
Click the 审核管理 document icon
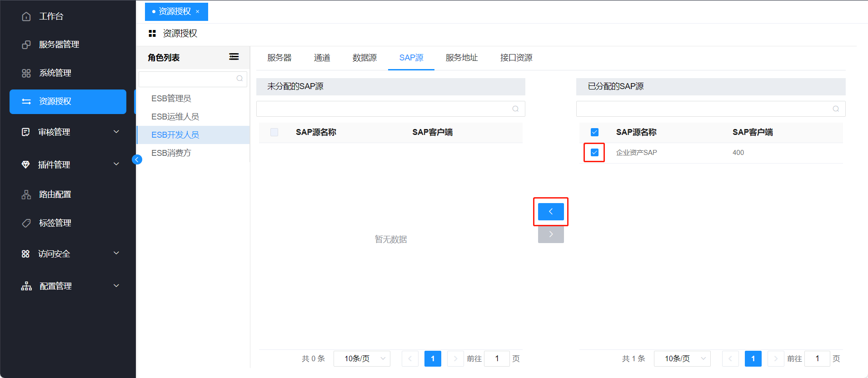coord(26,132)
